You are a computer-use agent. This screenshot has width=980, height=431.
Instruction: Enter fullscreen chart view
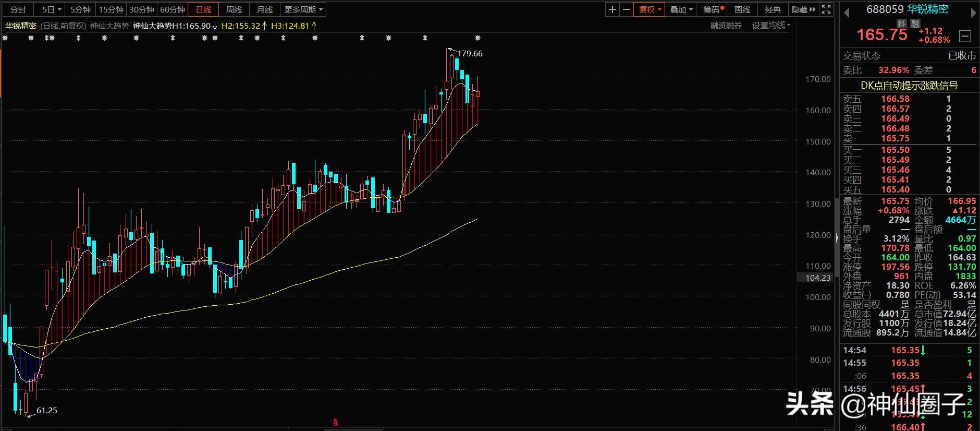pos(826,9)
